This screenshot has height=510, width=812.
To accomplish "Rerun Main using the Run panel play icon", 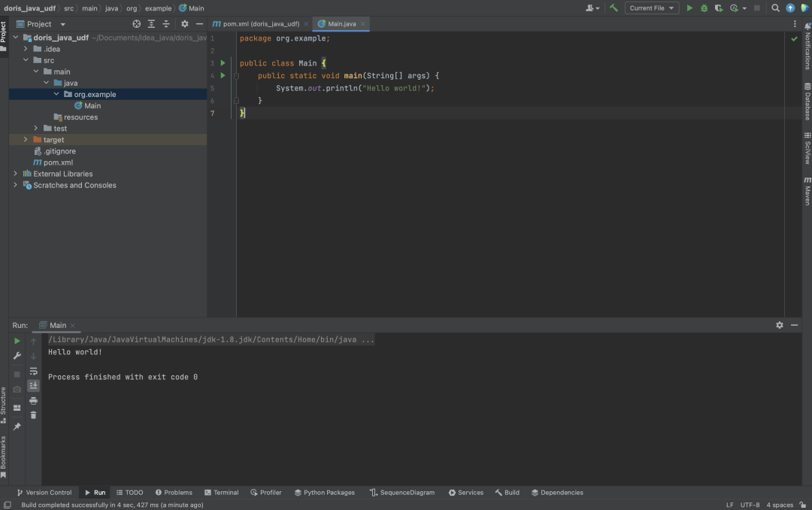I will (x=17, y=342).
